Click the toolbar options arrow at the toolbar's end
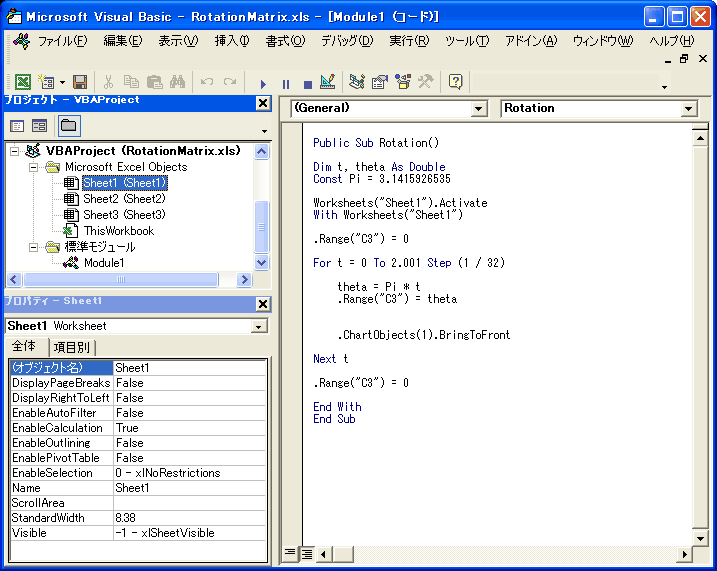 (664, 87)
